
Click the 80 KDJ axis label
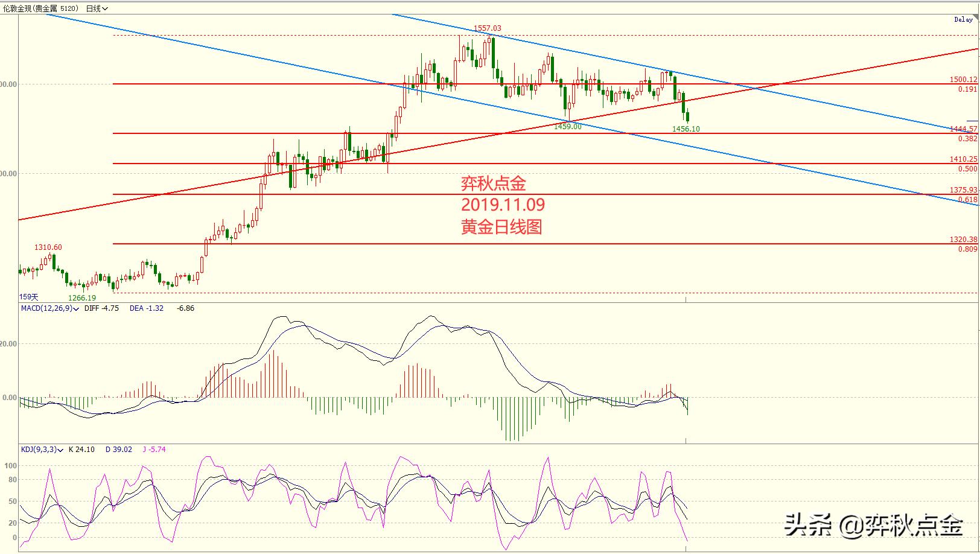tap(13, 480)
